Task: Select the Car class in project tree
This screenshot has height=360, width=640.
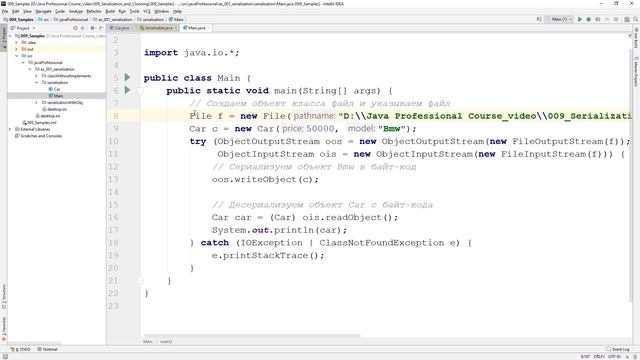Action: [x=54, y=89]
